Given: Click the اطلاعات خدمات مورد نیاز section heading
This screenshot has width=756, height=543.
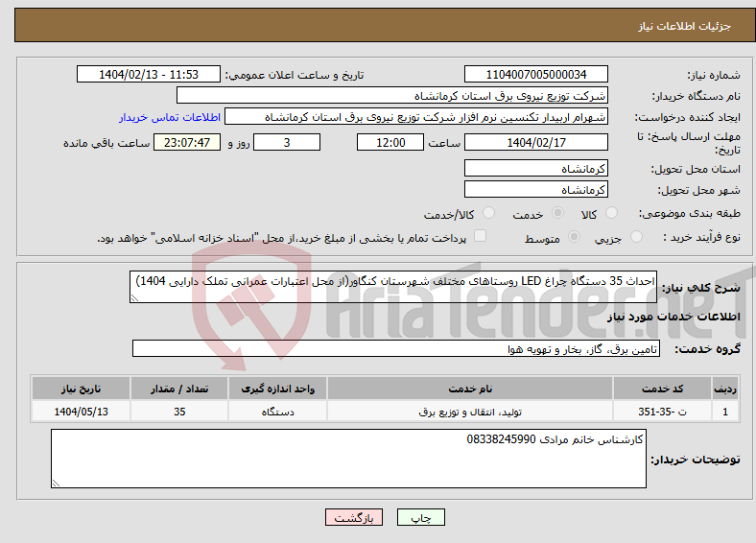Looking at the screenshot, I should click(x=673, y=317).
